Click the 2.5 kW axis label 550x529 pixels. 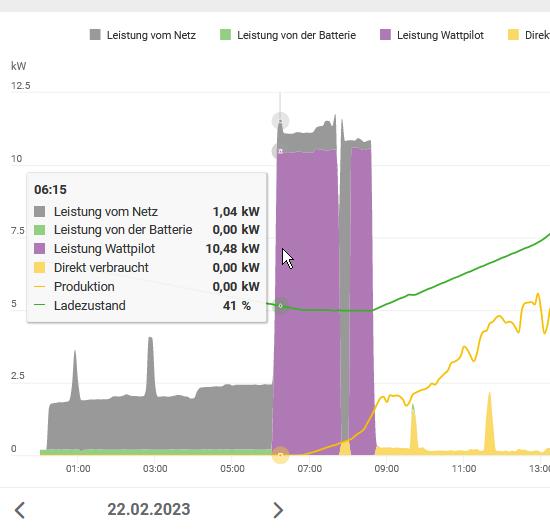pos(18,376)
